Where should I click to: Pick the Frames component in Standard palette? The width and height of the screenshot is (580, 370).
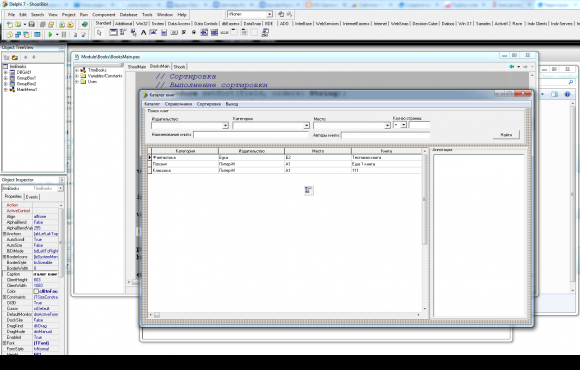[113, 33]
